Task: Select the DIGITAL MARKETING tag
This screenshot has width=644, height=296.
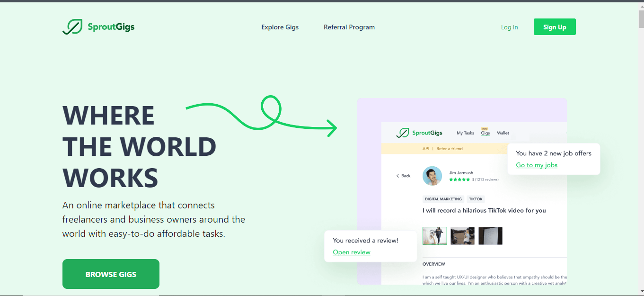Action: pyautogui.click(x=443, y=199)
